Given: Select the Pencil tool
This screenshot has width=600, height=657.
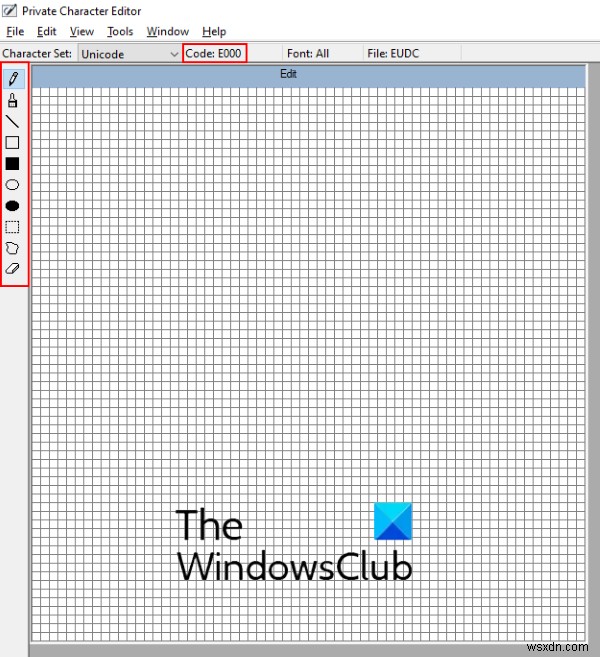Looking at the screenshot, I should coord(13,79).
